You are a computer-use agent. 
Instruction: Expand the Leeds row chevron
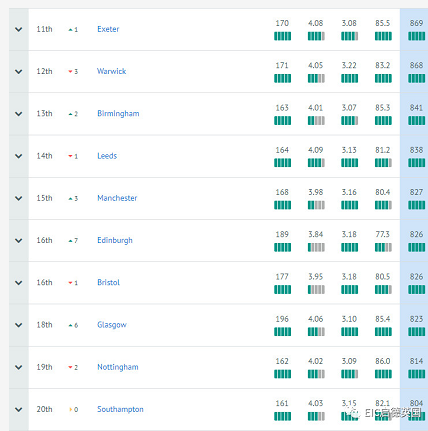(x=19, y=156)
